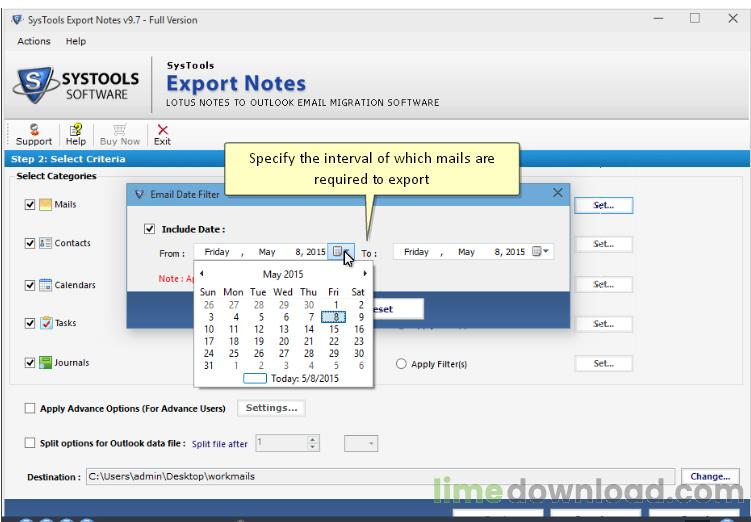Screen dimensions: 751x522
Task: Open advance options Settings button
Action: [272, 408]
